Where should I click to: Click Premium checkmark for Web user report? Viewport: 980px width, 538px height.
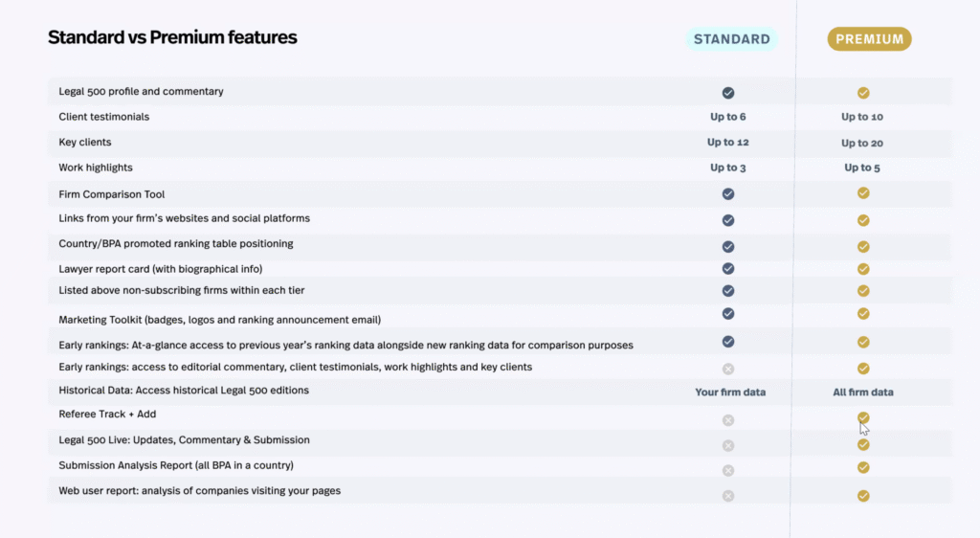coord(863,496)
